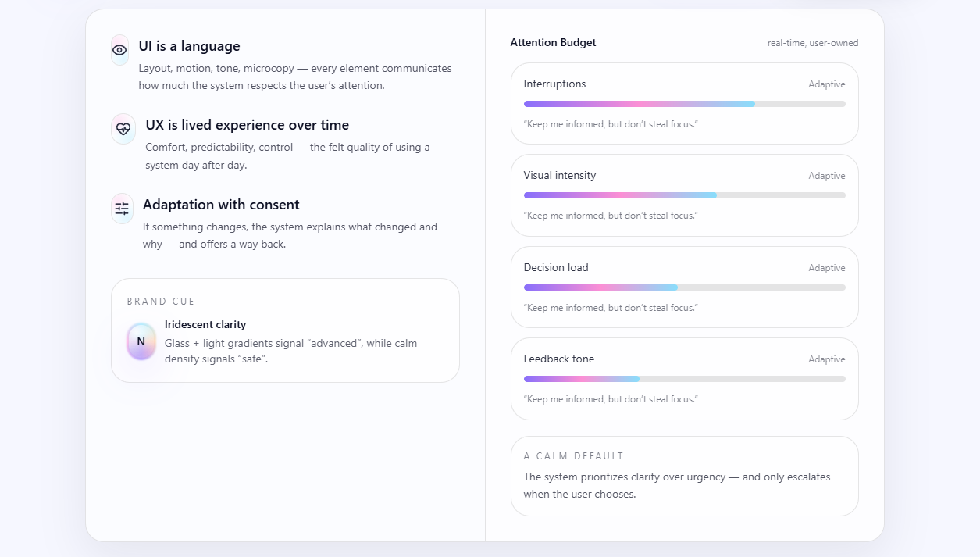Click the Iridescent clarity title
980x557 pixels.
205,324
